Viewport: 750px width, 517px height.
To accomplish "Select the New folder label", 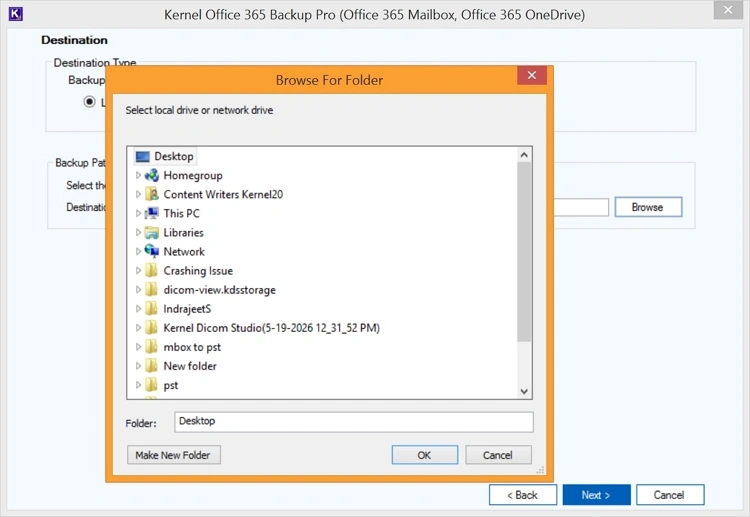I will point(190,366).
